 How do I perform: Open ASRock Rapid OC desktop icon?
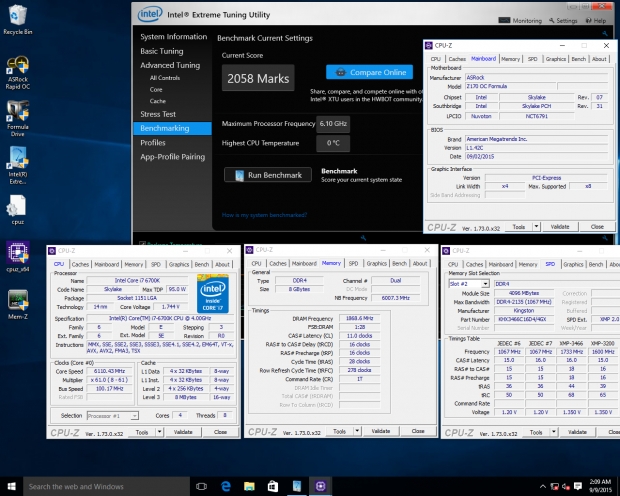click(18, 73)
